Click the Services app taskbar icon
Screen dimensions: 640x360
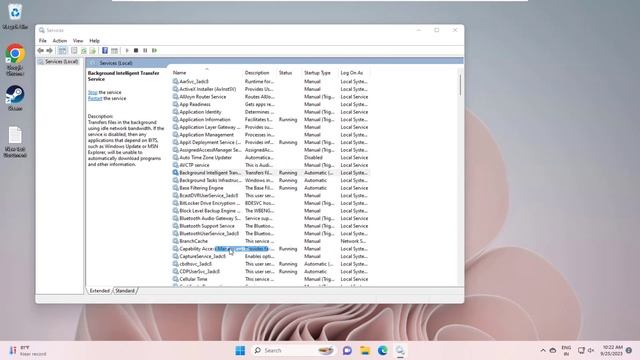click(400, 351)
